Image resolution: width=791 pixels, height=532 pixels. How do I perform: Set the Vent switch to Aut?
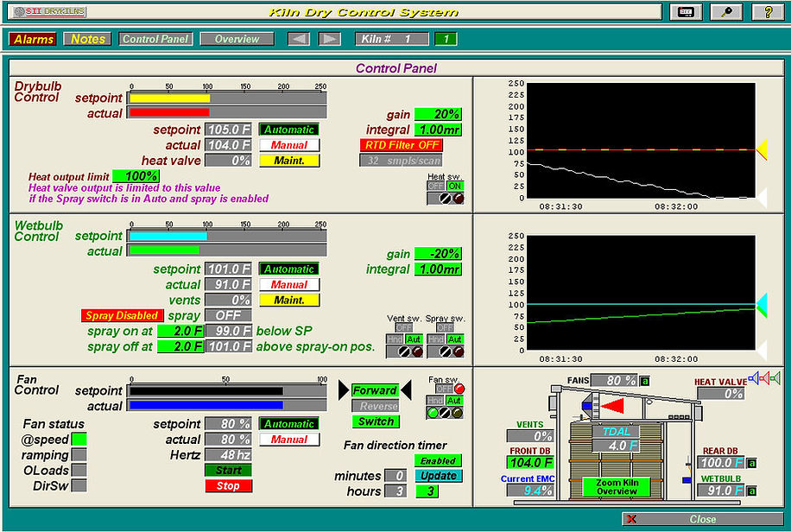pos(413,338)
